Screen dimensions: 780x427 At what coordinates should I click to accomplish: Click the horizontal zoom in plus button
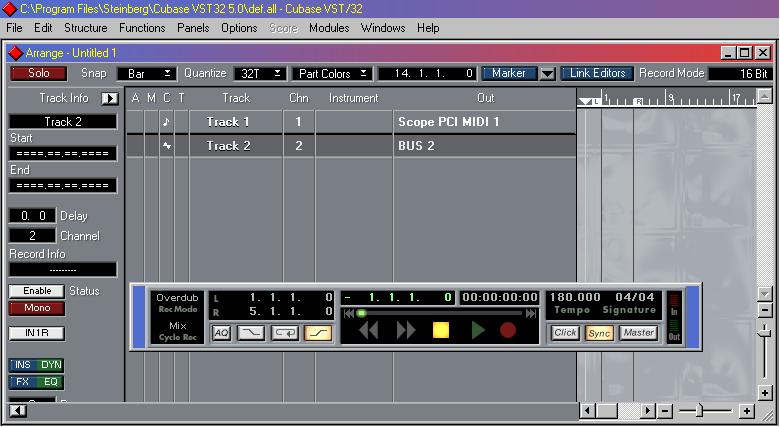tap(746, 411)
